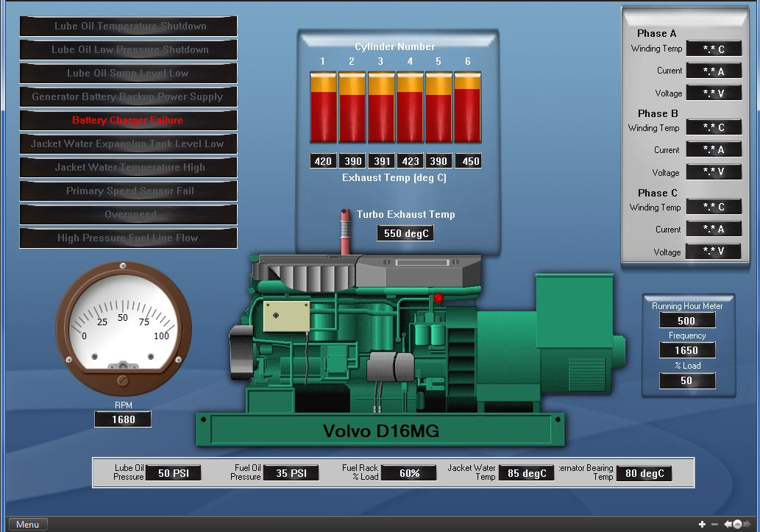
Task: Select the Jacket Water Temperature High alarm
Action: pyautogui.click(x=129, y=167)
